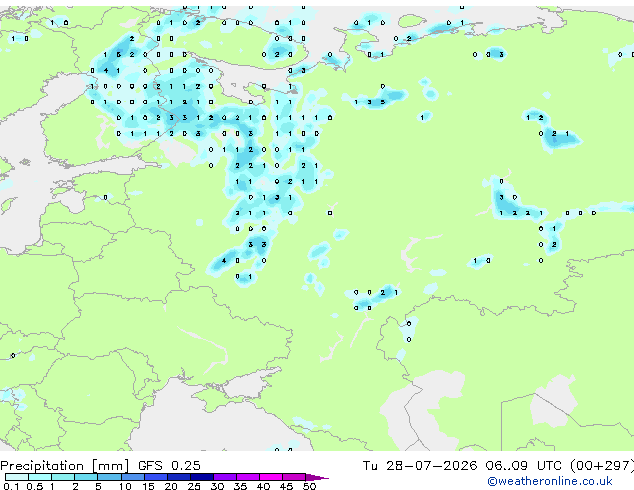Select the 10–15 mm blue legend swatch
The image size is (634, 490).
click(133, 477)
